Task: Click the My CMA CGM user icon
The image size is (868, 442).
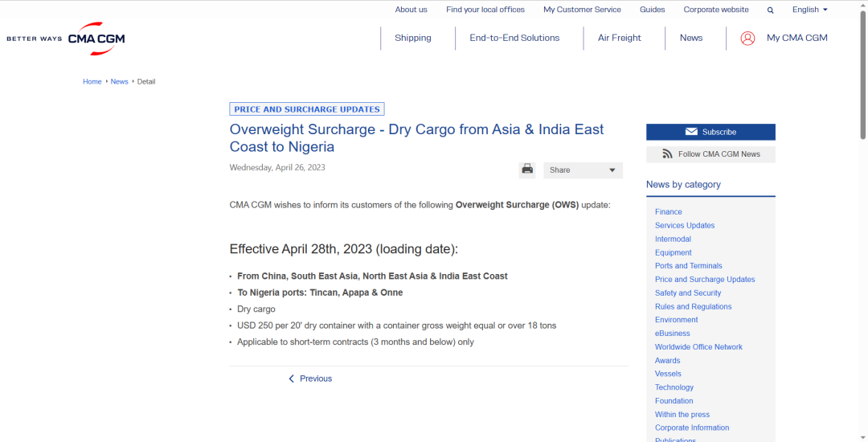Action: click(x=747, y=38)
